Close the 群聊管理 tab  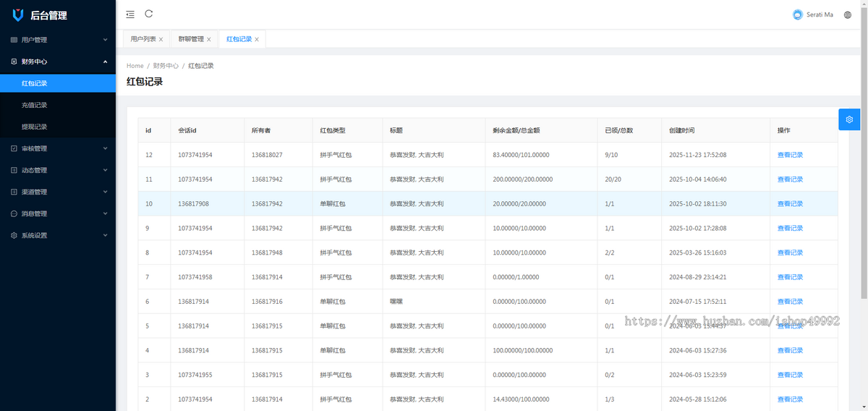(x=209, y=39)
